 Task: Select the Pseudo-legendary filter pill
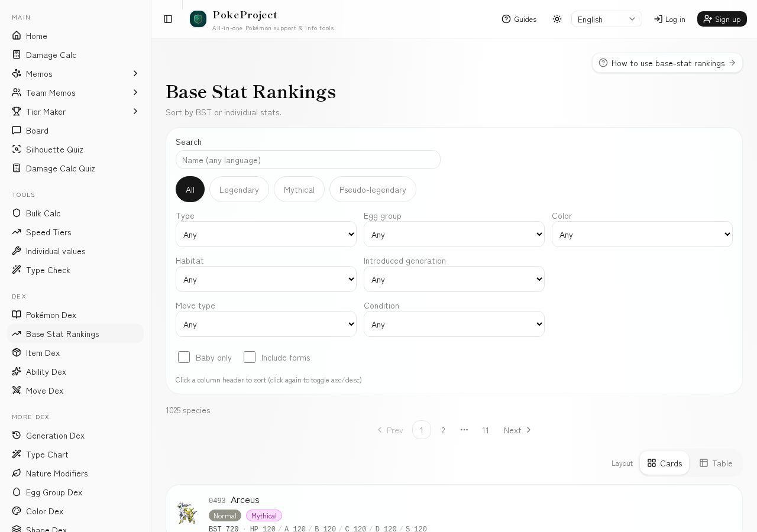(x=373, y=189)
